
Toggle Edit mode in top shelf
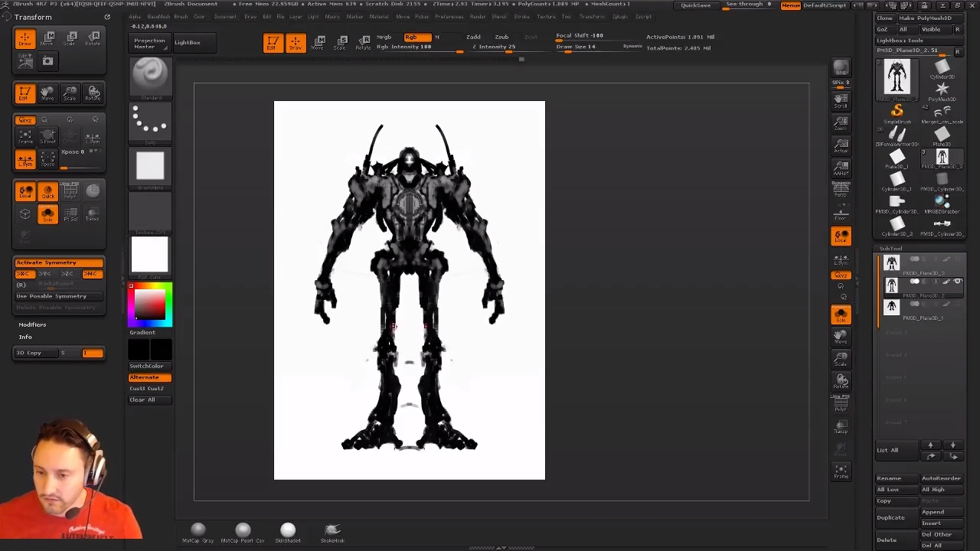click(x=273, y=43)
